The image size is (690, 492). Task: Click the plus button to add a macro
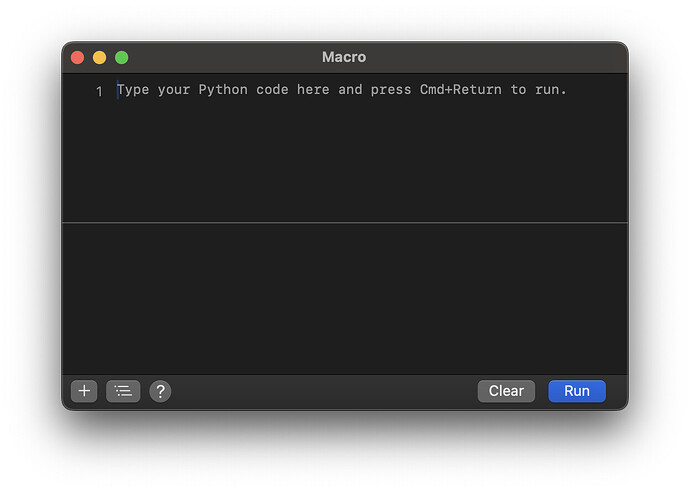coord(84,391)
